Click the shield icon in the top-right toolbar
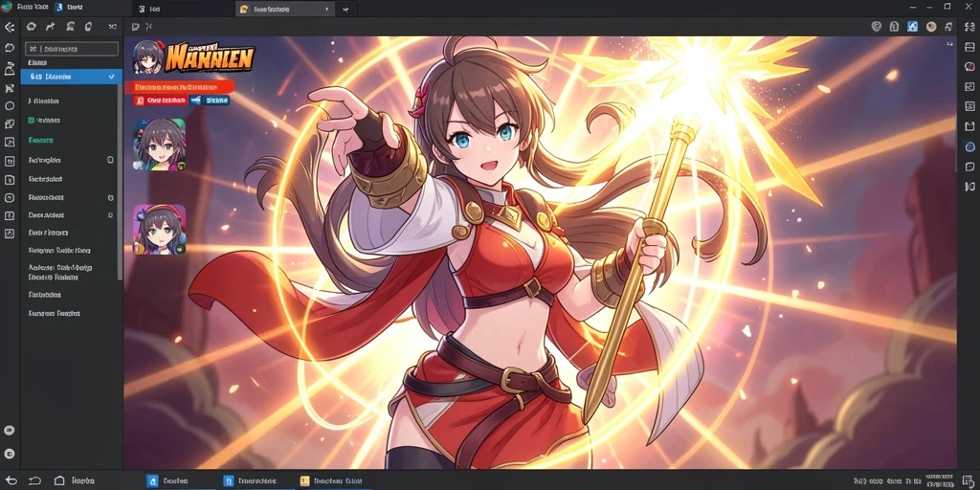This screenshot has width=980, height=490. [x=877, y=26]
